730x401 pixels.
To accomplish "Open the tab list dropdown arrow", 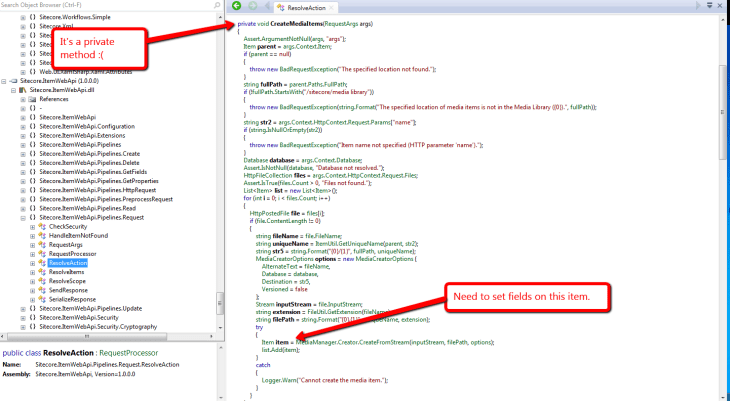I will pos(708,6).
